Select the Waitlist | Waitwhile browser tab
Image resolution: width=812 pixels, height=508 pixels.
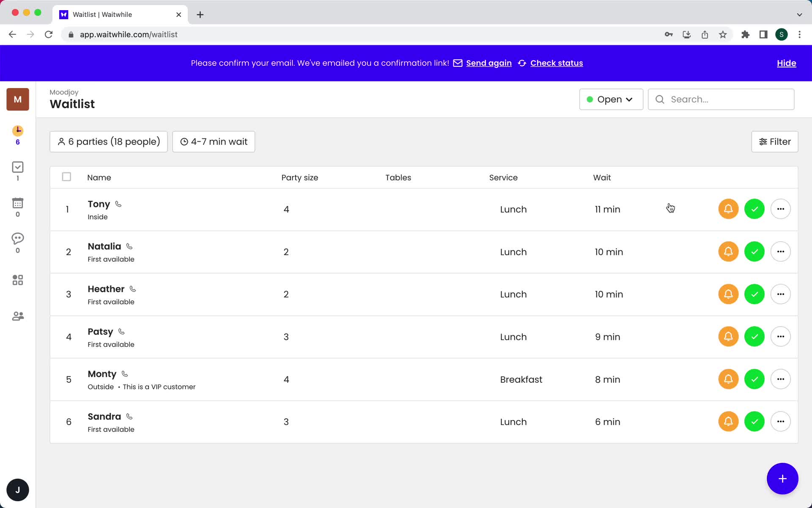point(120,14)
